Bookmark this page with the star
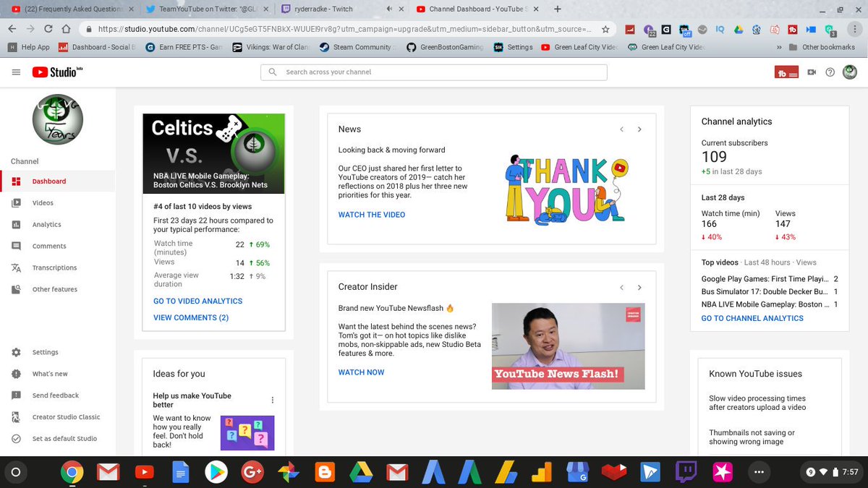 pos(605,30)
